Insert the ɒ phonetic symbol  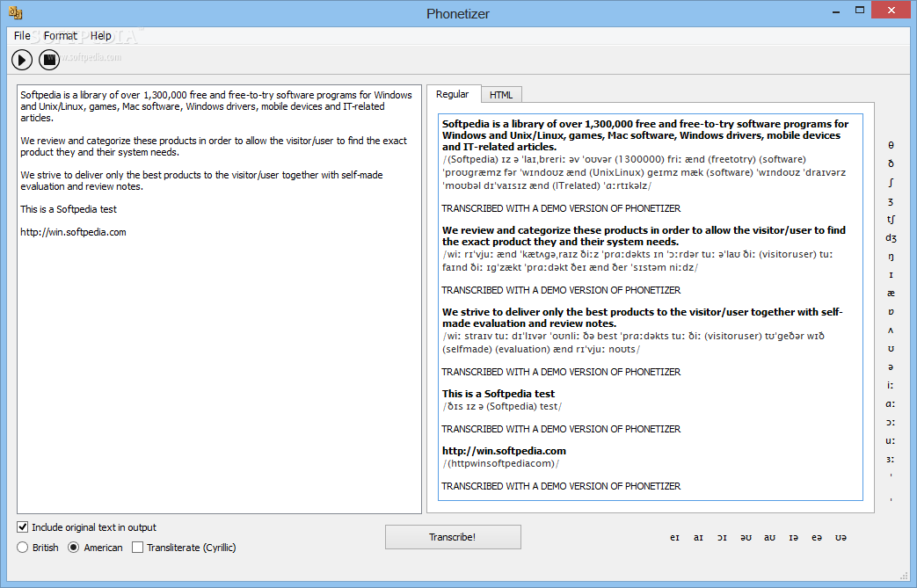click(891, 311)
